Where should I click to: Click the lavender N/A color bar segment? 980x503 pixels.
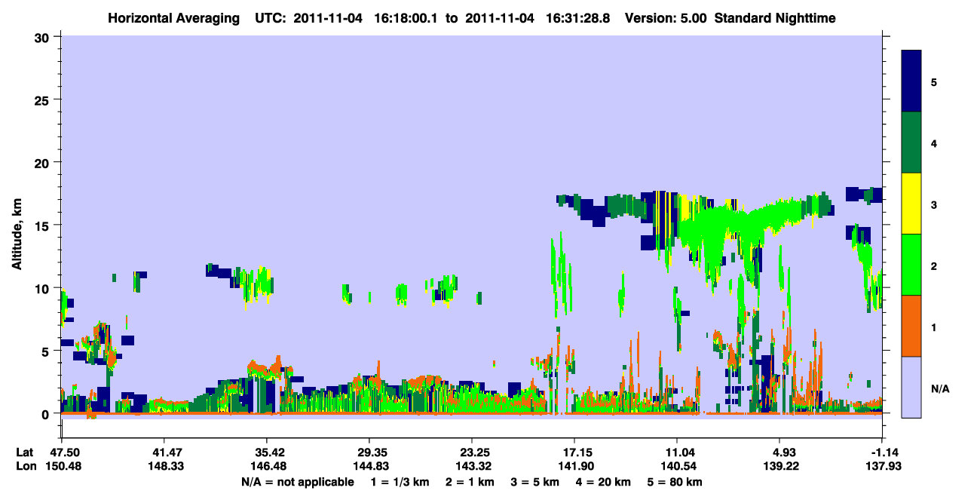tap(912, 386)
